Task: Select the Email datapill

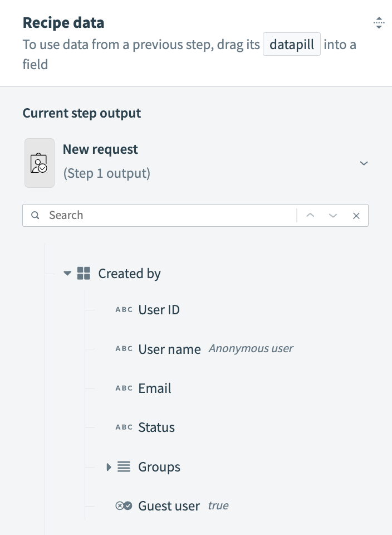Action: (155, 388)
